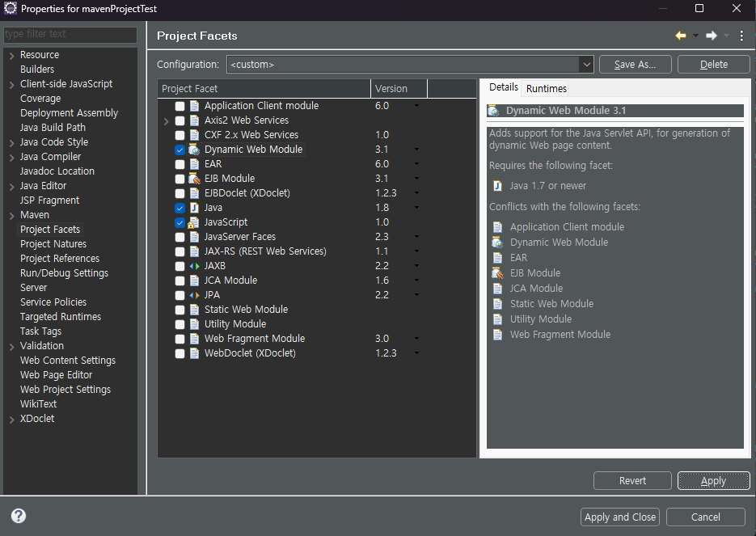Click the Version column header
The height and width of the screenshot is (536, 756).
point(399,89)
